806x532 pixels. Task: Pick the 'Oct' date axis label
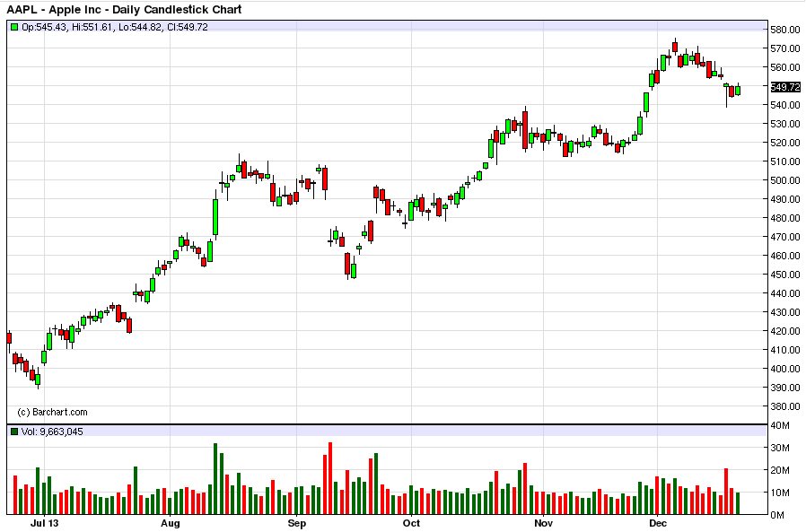coord(411,523)
